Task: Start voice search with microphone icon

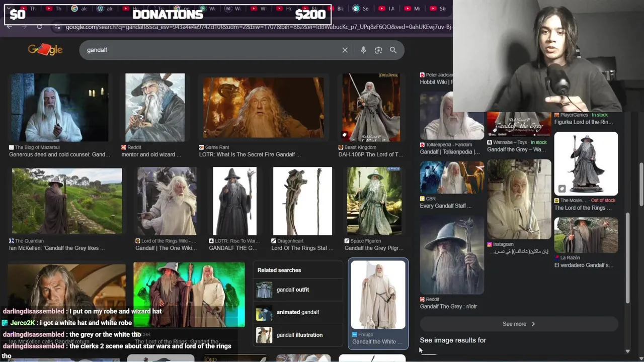Action: [x=363, y=50]
